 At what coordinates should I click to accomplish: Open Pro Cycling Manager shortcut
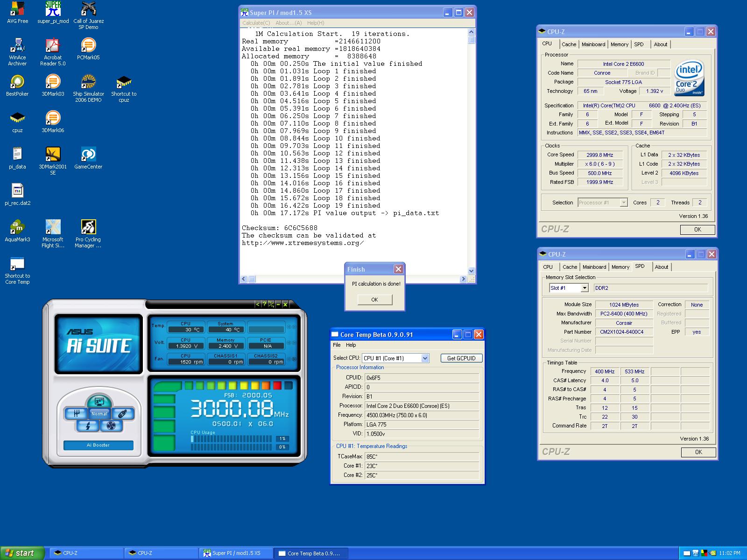click(x=88, y=234)
